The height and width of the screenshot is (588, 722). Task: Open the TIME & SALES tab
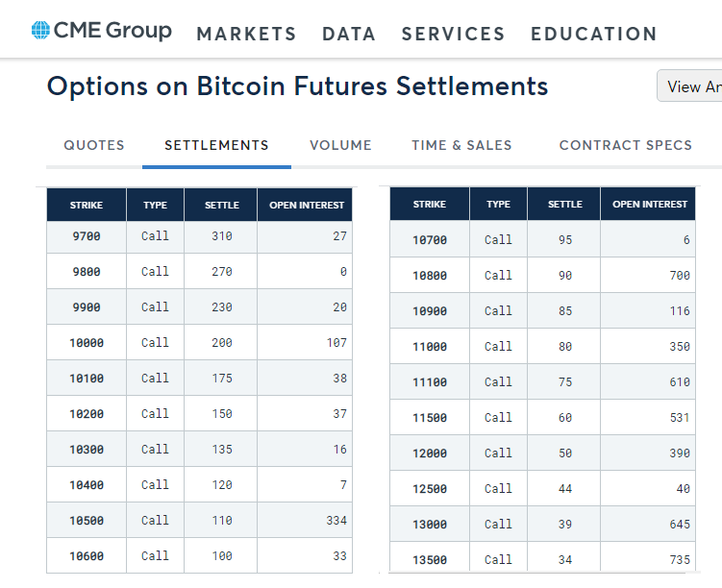coord(461,145)
